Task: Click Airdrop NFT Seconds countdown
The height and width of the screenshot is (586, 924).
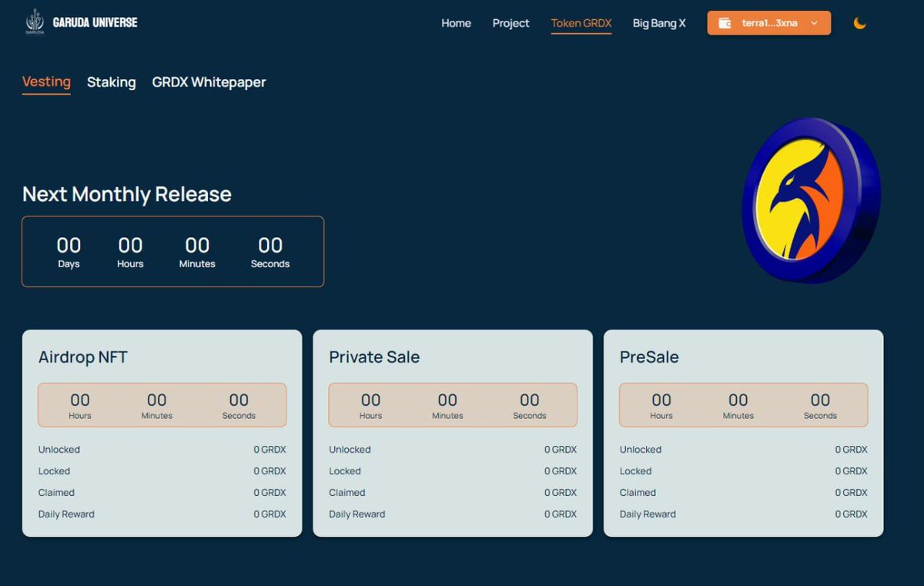Action: pos(239,400)
